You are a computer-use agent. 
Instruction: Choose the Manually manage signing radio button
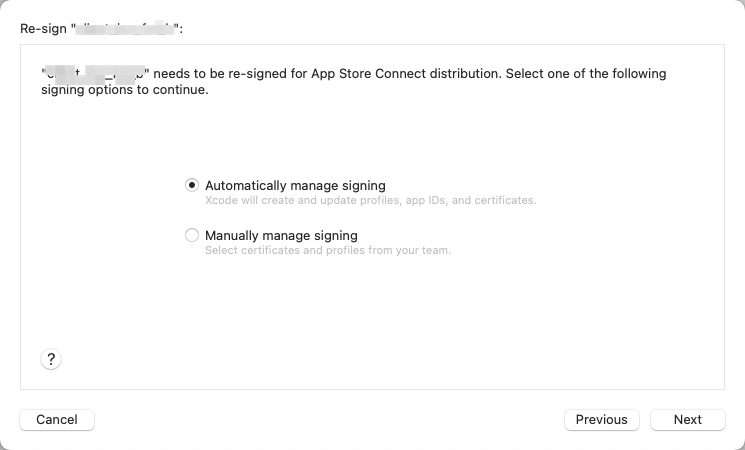pos(191,235)
